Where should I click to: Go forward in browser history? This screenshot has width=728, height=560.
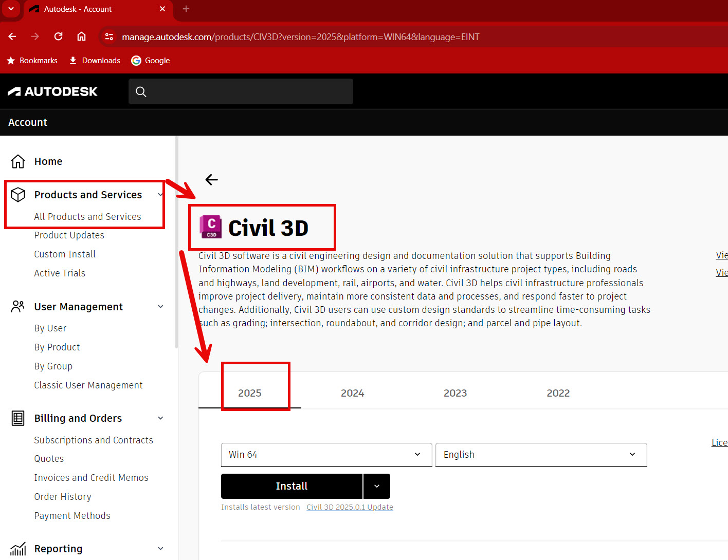tap(35, 36)
